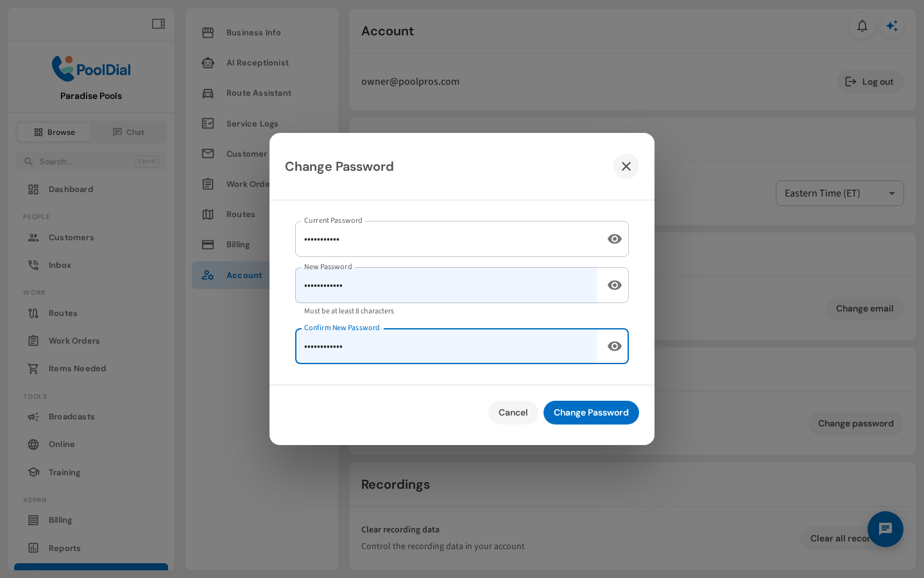Click the Sidebar Work Orders clipboard icon
The width and height of the screenshot is (924, 578).
33,341
